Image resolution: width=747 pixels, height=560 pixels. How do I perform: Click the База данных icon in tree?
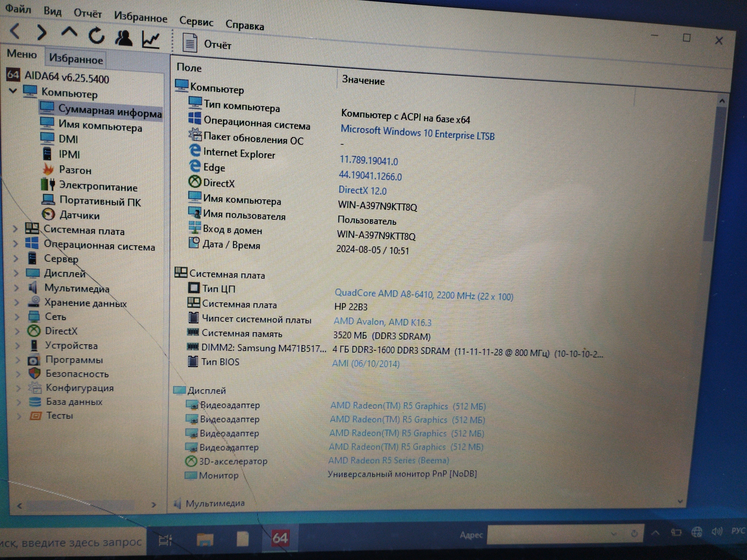click(x=35, y=402)
